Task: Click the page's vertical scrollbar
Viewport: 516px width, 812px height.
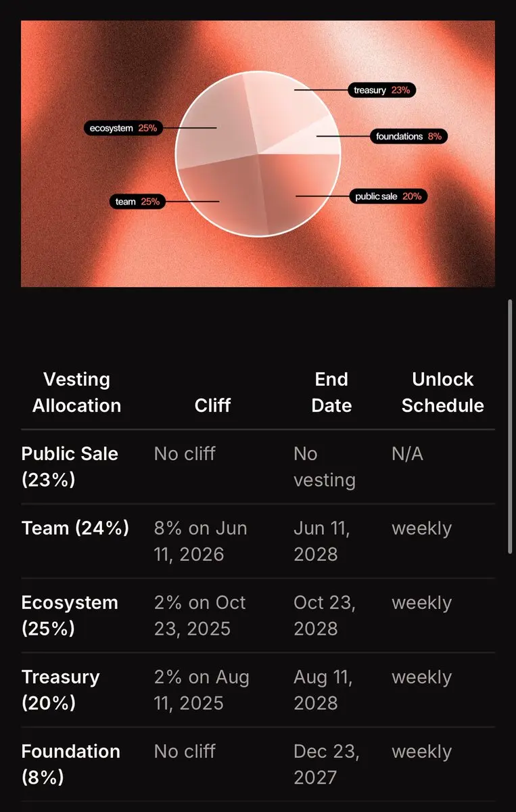Action: click(511, 426)
